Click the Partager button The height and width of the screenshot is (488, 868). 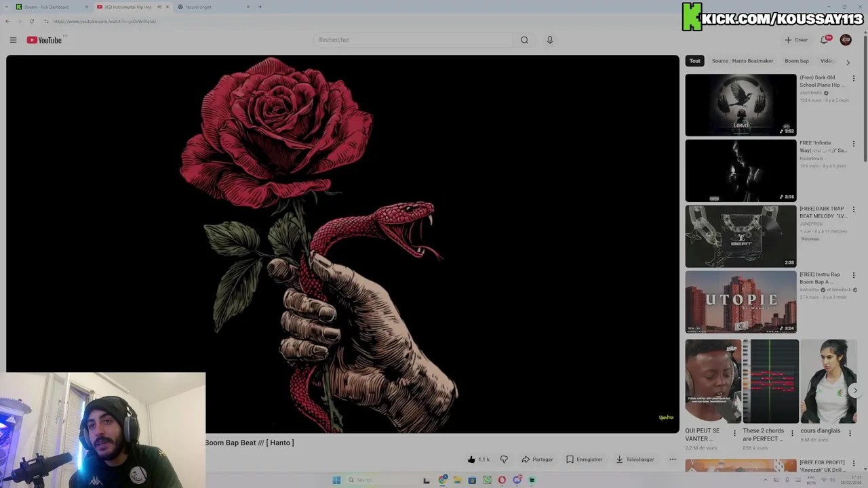[537, 460]
